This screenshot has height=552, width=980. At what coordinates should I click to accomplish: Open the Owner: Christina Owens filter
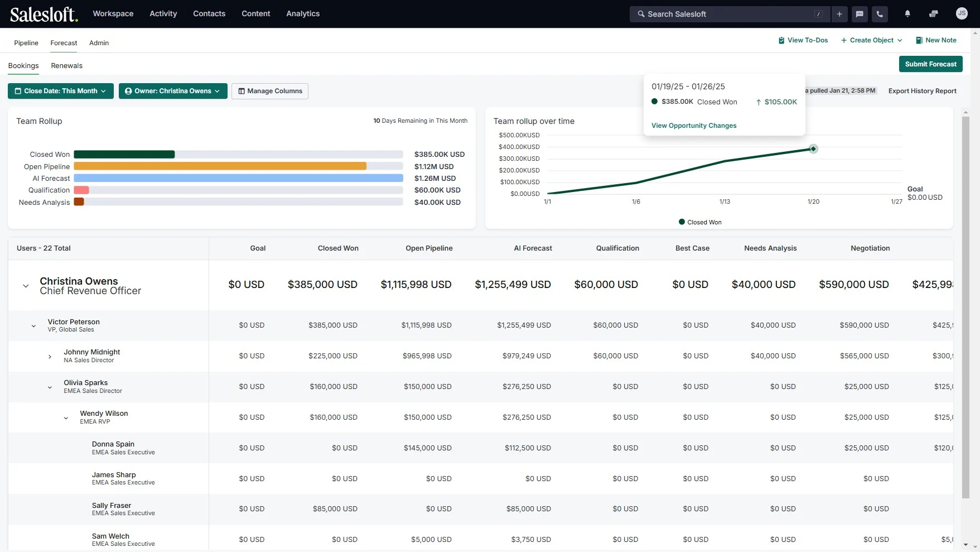pyautogui.click(x=173, y=91)
